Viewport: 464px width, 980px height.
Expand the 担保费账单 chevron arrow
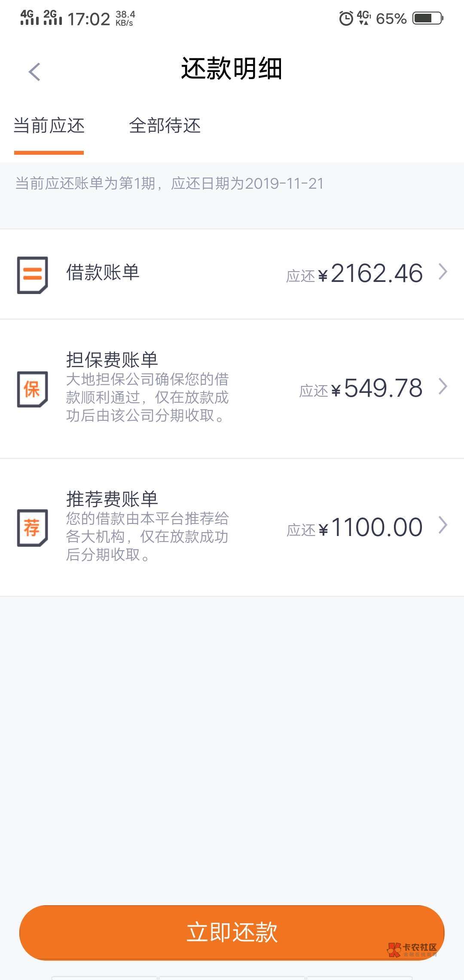click(443, 386)
